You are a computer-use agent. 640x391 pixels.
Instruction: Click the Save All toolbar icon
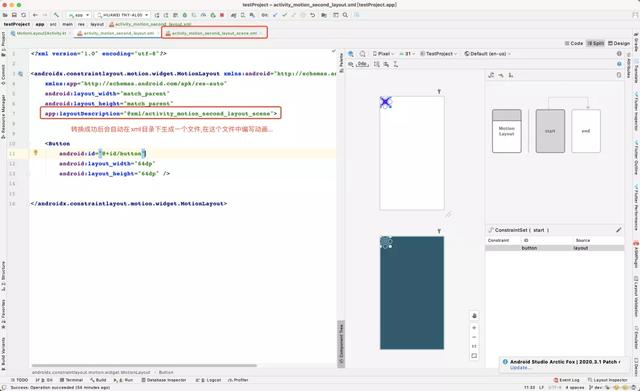pos(14,15)
